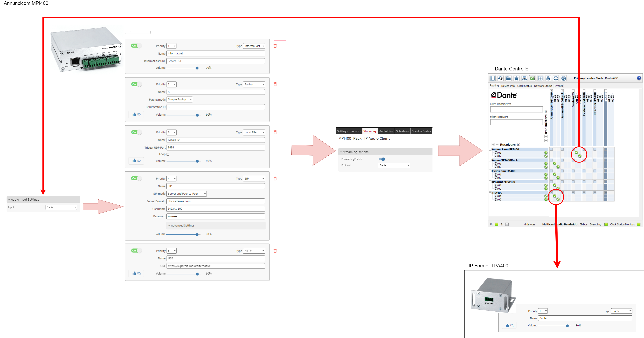The image size is (644, 338).
Task: Open EQ for the Paging source SP
Action: tap(136, 114)
